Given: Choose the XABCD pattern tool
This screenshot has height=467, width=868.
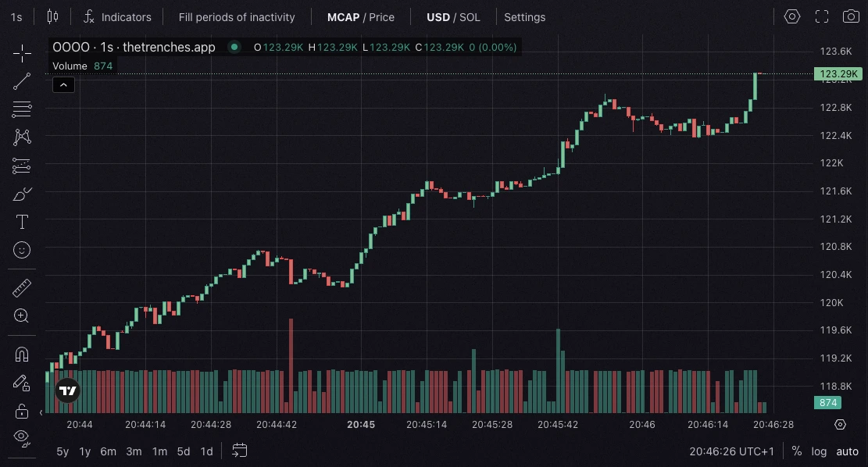Looking at the screenshot, I should (21, 137).
